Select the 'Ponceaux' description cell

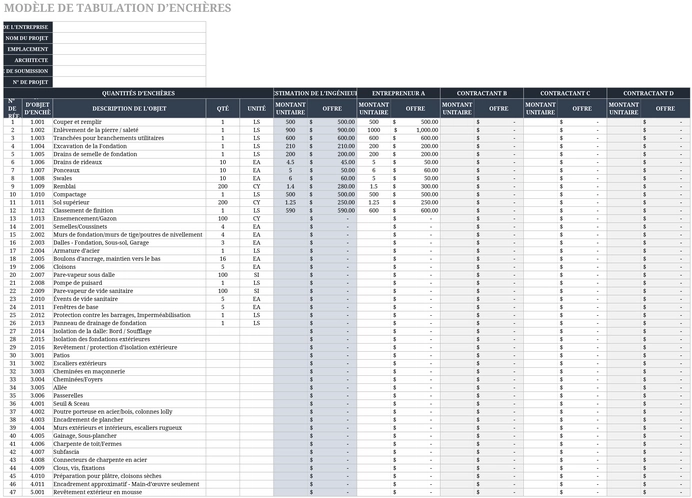click(129, 170)
